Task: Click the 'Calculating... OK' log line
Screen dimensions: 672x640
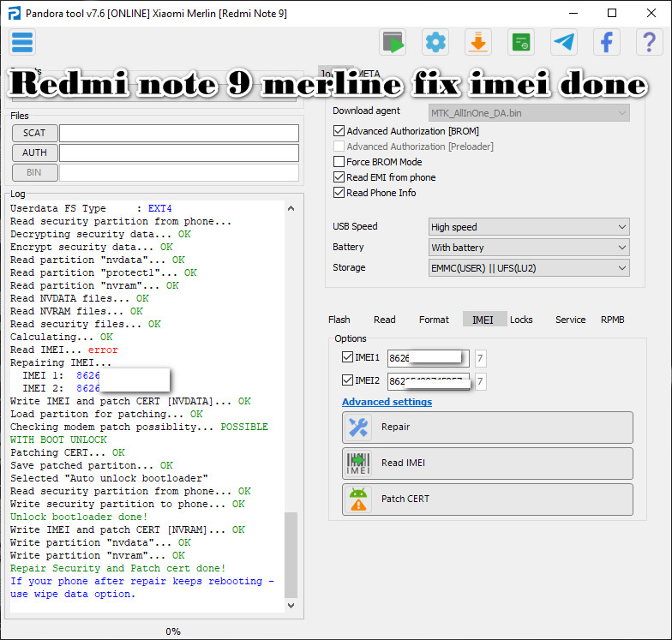Action: (x=62, y=338)
